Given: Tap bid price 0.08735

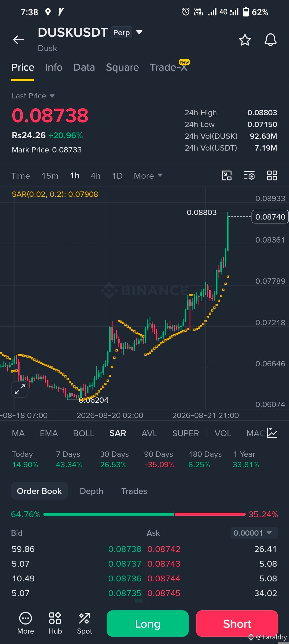Looking at the screenshot, I should pos(124,593).
